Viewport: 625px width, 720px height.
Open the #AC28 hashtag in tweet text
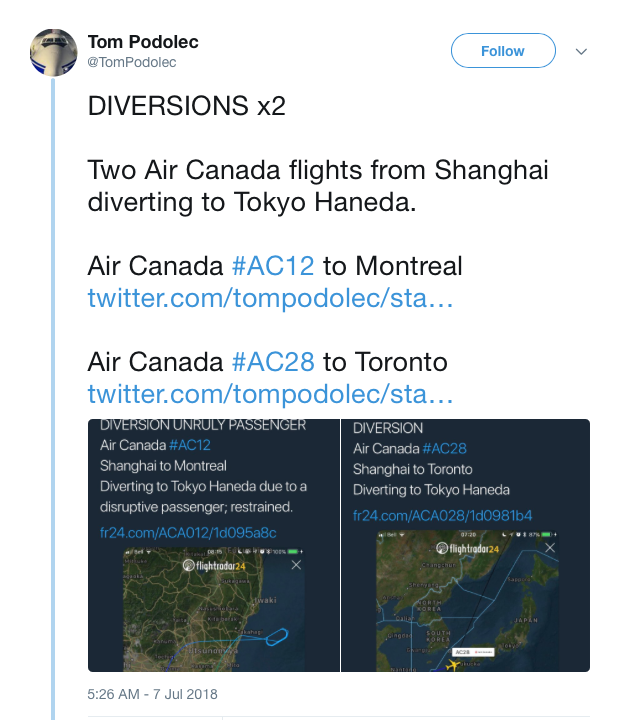(x=273, y=362)
